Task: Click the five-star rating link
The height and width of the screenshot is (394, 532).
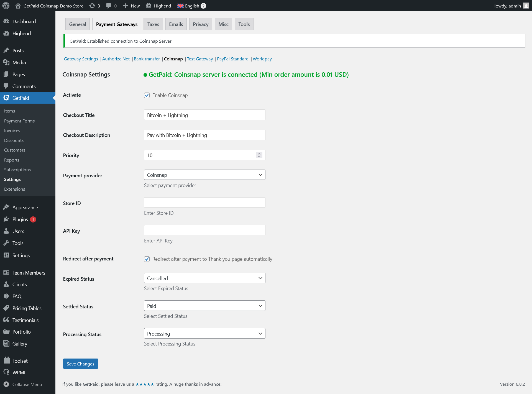Action: pyautogui.click(x=145, y=384)
